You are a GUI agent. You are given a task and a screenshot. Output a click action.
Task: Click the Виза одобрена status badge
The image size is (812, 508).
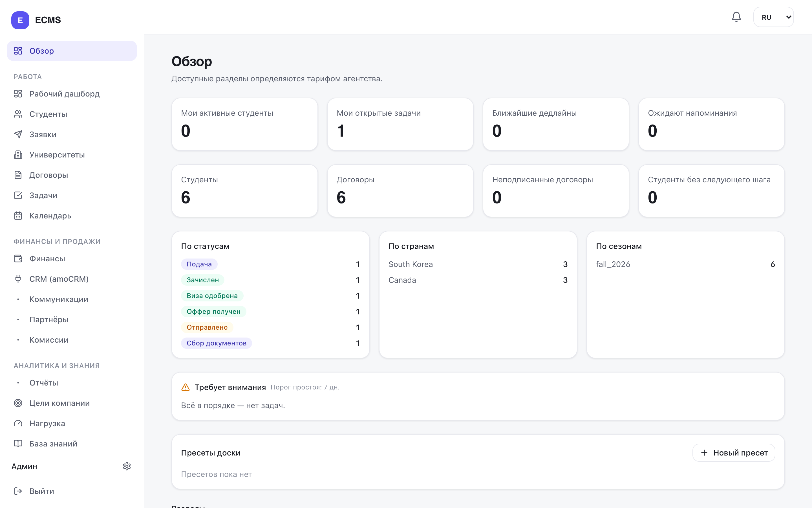[212, 296]
